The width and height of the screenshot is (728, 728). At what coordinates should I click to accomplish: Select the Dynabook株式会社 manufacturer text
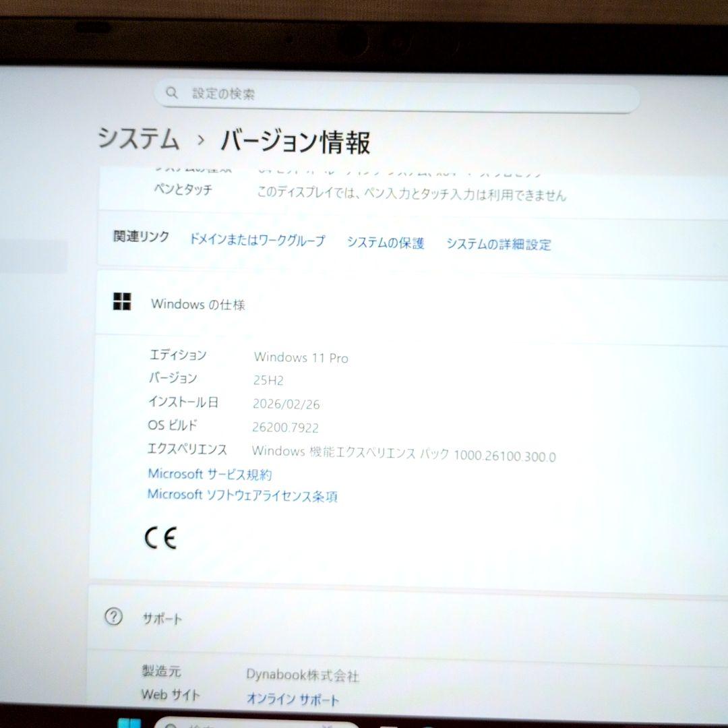303,675
